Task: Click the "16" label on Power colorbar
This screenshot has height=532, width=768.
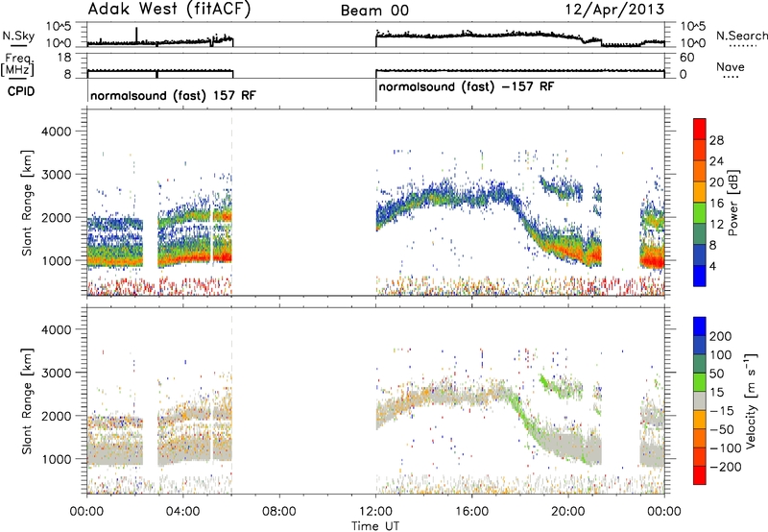Action: coord(716,204)
